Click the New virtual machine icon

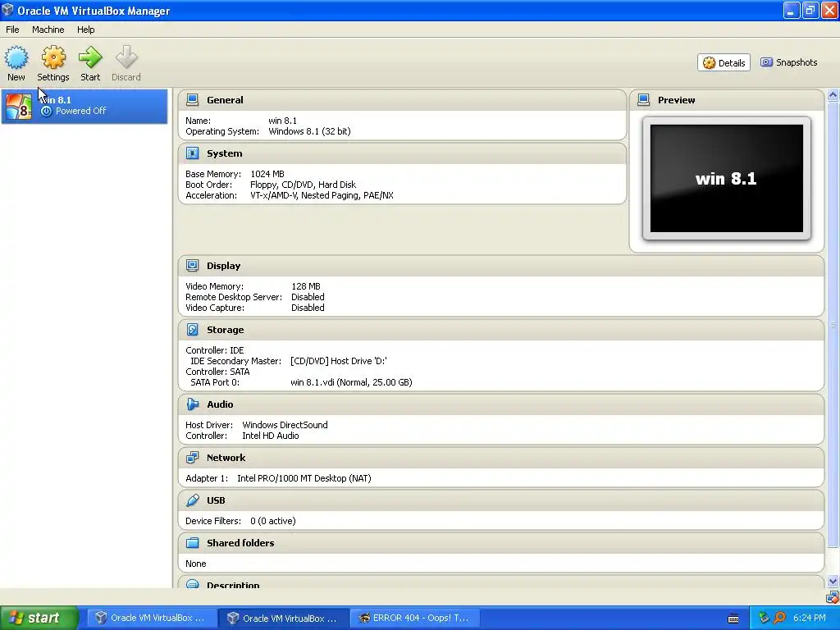[16, 58]
